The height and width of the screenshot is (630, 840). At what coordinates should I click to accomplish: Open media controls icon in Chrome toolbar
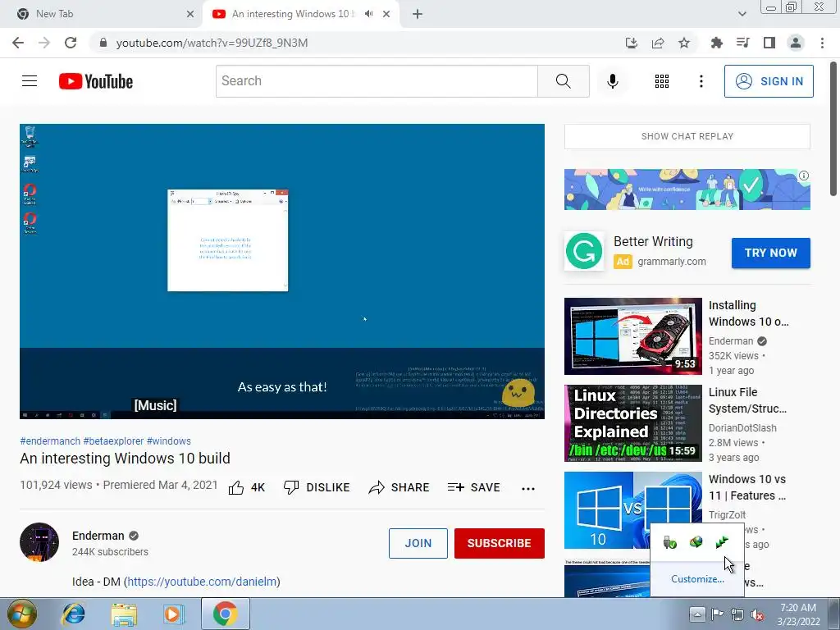pos(742,43)
